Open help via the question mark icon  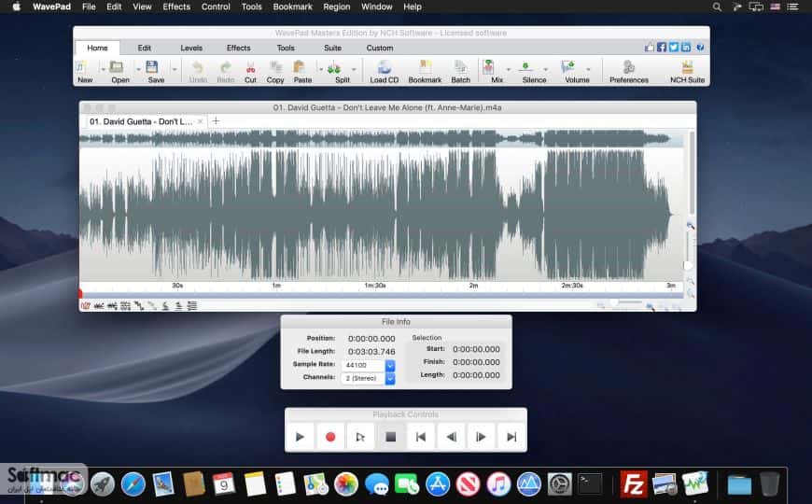[x=700, y=48]
